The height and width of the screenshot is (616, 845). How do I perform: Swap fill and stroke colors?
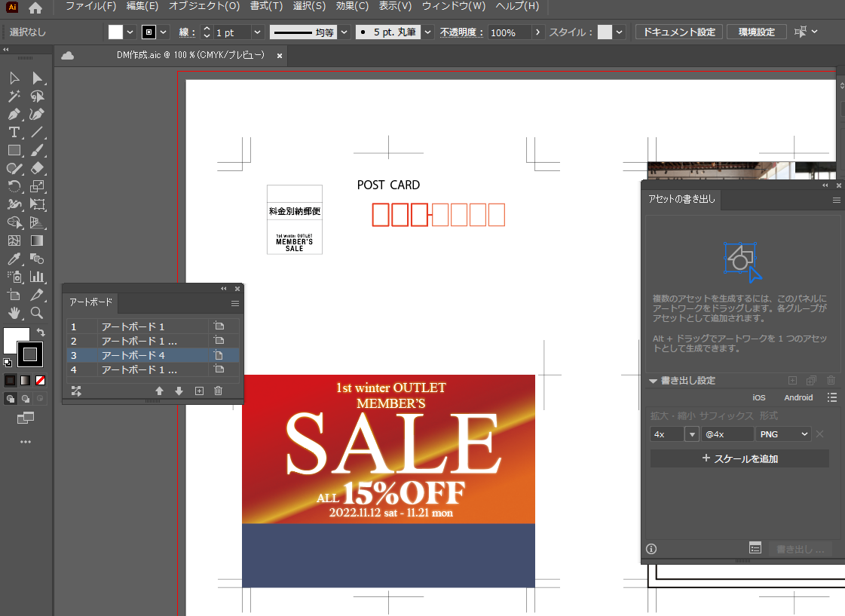[x=41, y=333]
